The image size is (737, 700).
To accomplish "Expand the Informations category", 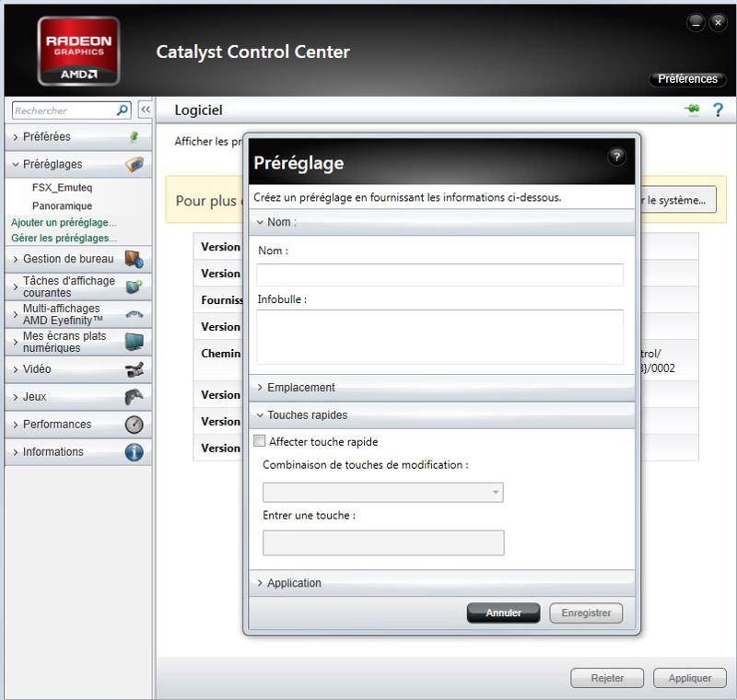I will point(78,452).
